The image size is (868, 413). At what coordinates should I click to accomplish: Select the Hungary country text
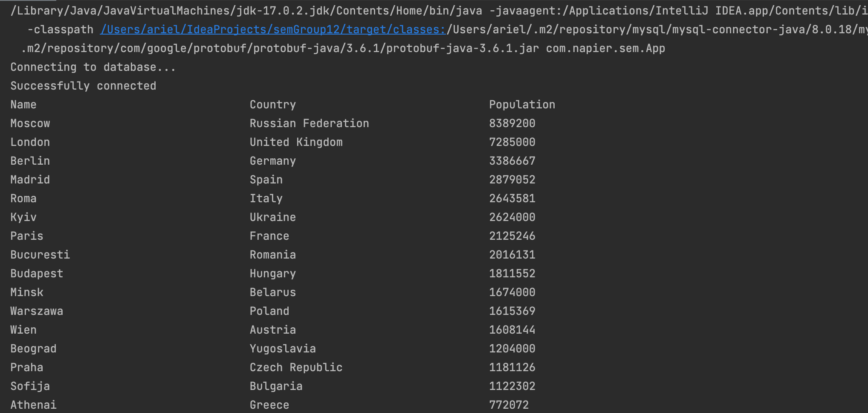[273, 273]
